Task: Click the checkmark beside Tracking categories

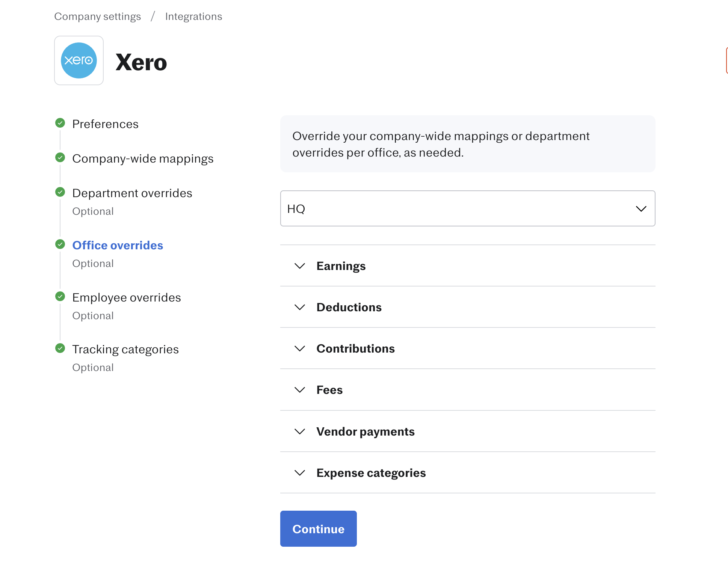Action: [x=60, y=348]
